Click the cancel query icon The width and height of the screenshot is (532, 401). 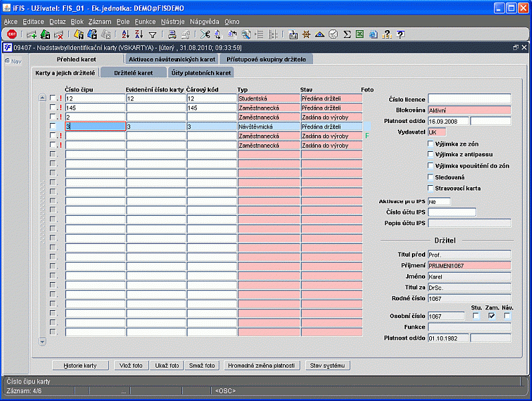point(106,34)
